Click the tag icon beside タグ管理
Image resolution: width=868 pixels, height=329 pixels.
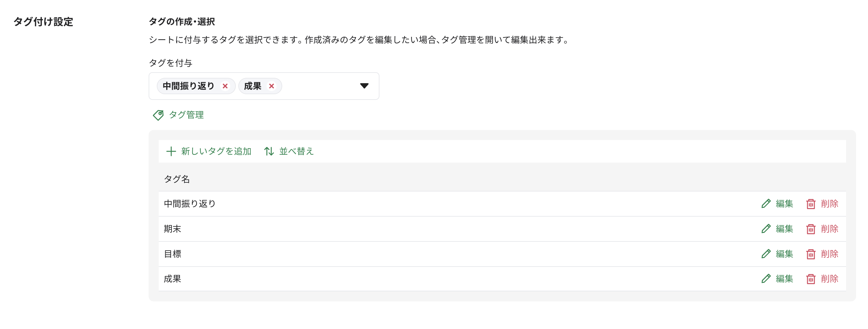158,115
